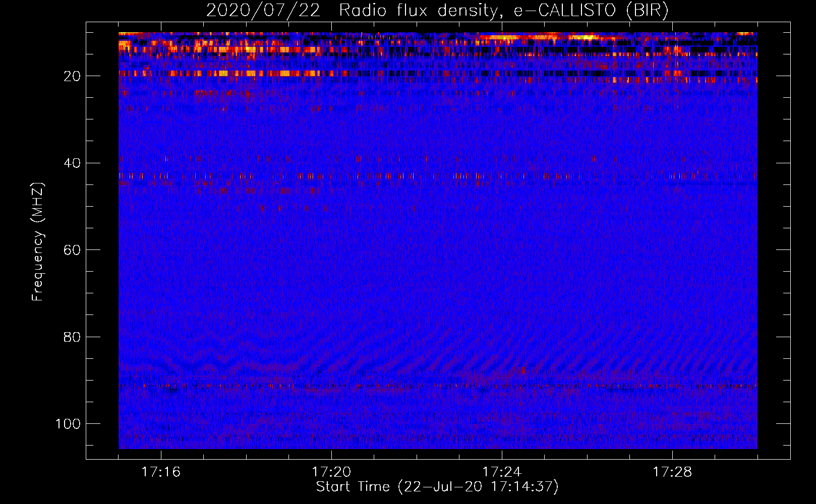Click the 100 MHz frequency tick label
This screenshot has width=816, height=504.
pos(68,423)
